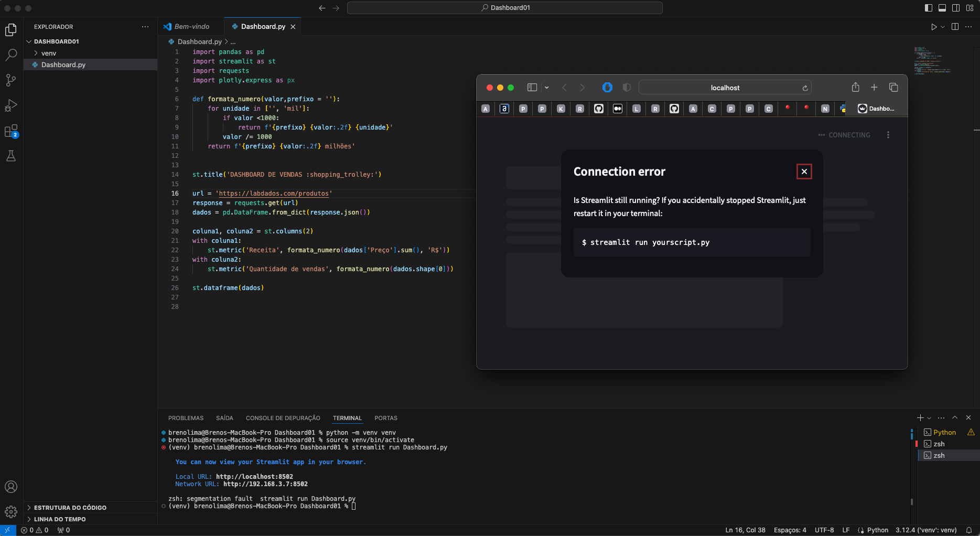Open new terminal profile dropdown arrow
The width and height of the screenshot is (980, 536).
tap(929, 418)
